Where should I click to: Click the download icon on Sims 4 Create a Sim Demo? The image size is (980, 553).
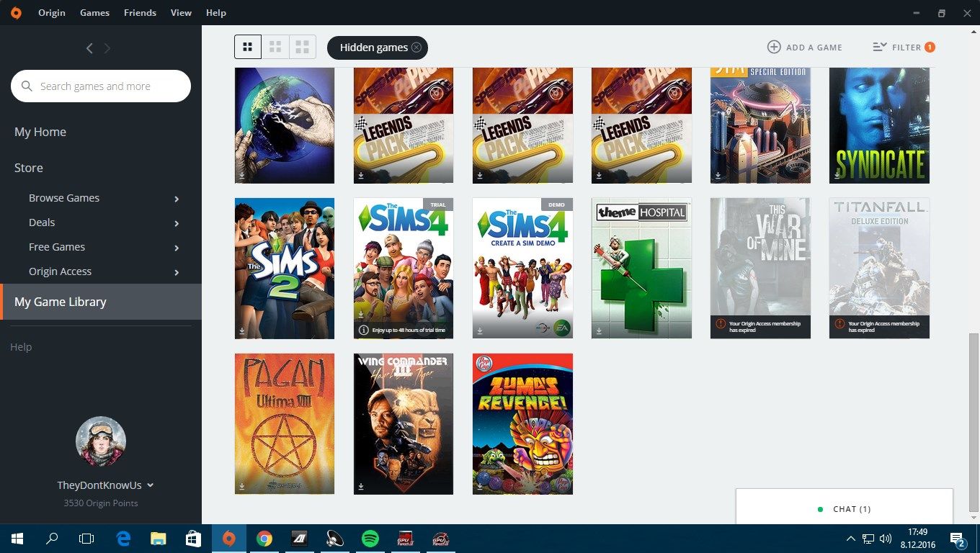(480, 331)
